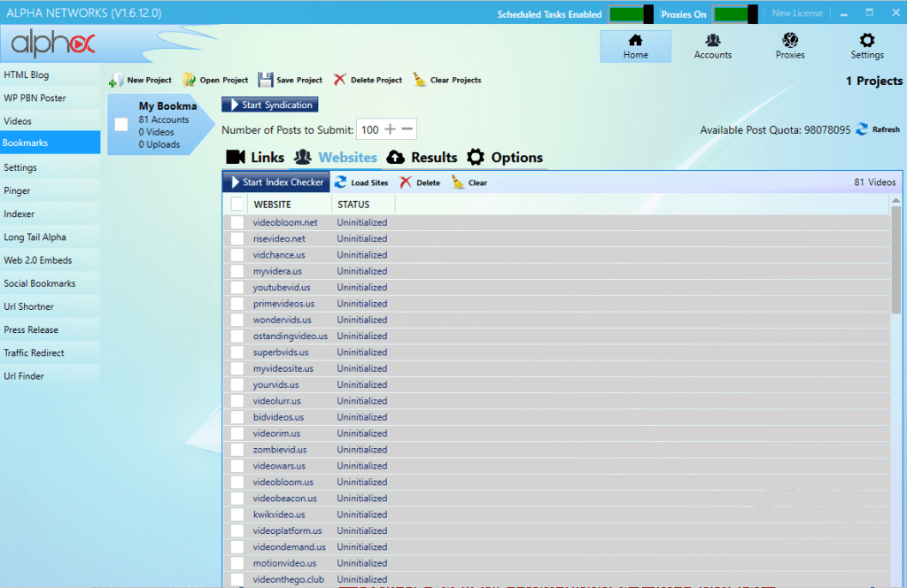Toggle the Proxies On switch
This screenshot has height=588, width=907.
click(734, 14)
